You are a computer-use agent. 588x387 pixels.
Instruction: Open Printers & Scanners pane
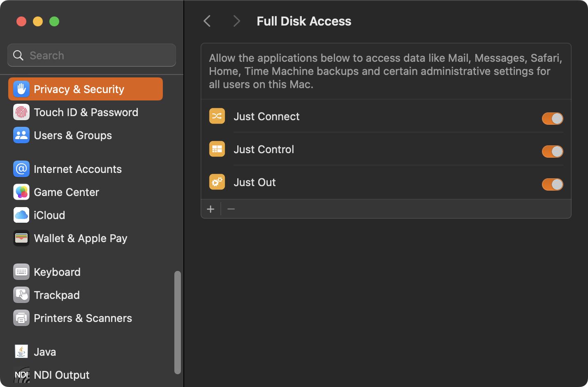click(x=86, y=318)
